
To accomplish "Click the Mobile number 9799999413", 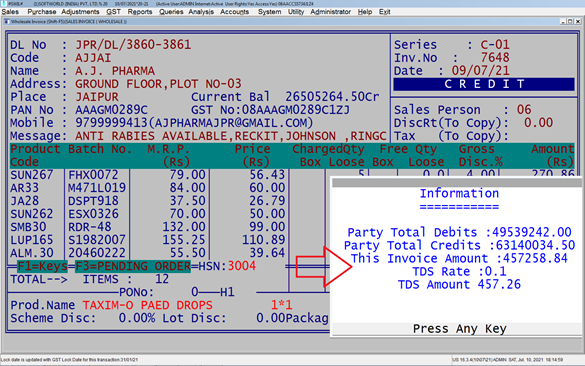I will pyautogui.click(x=112, y=123).
